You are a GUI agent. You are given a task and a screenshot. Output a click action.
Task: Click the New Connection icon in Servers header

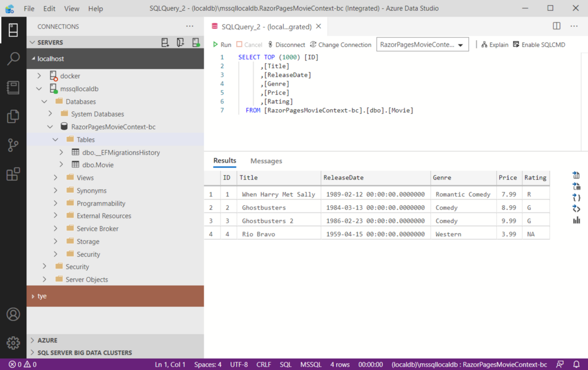click(x=165, y=43)
